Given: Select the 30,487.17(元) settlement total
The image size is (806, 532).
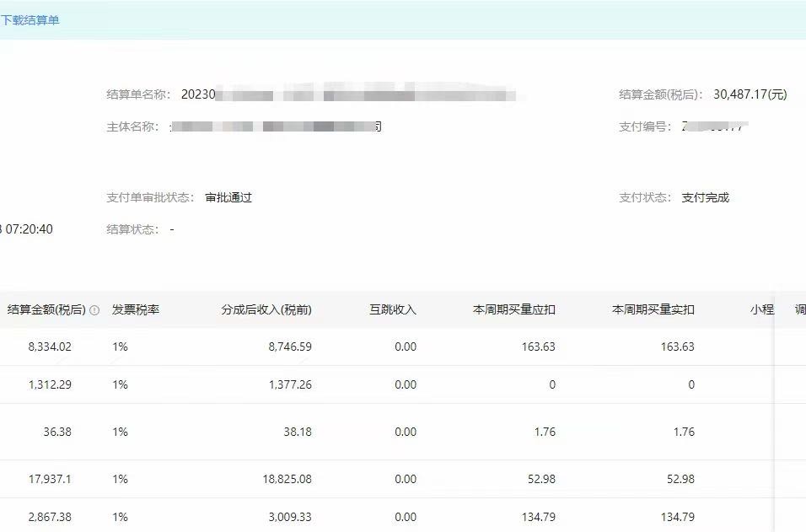Looking at the screenshot, I should pyautogui.click(x=750, y=94).
